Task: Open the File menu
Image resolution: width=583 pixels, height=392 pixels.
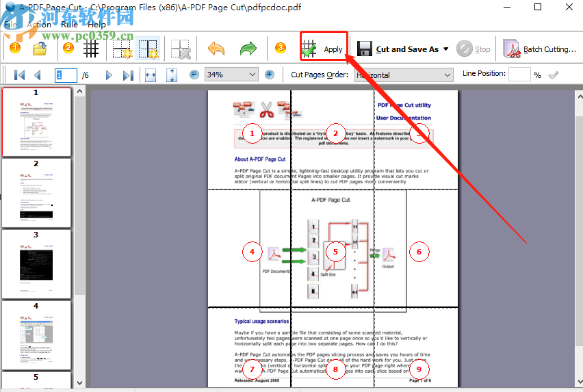Action: pyautogui.click(x=11, y=25)
